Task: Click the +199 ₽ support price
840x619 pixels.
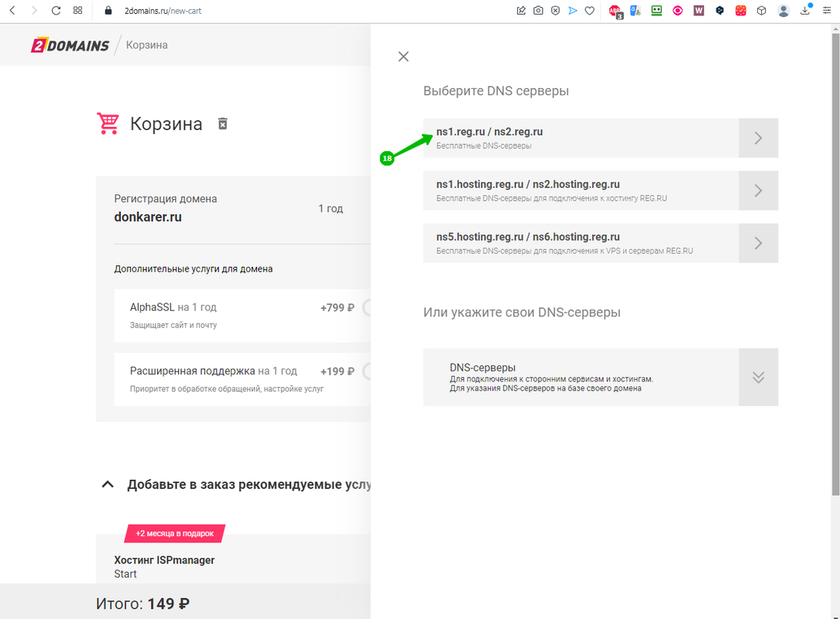Action: coord(338,371)
